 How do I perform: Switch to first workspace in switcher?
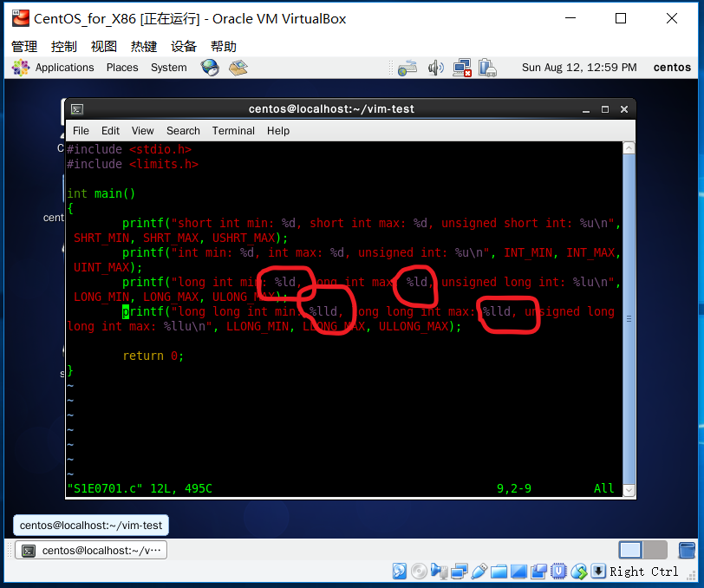[630, 550]
